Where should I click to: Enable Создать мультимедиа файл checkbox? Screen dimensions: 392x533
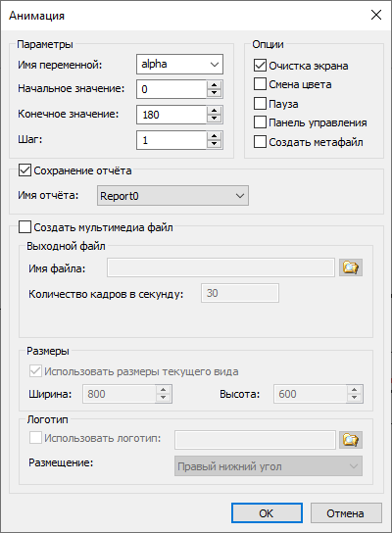point(24,226)
